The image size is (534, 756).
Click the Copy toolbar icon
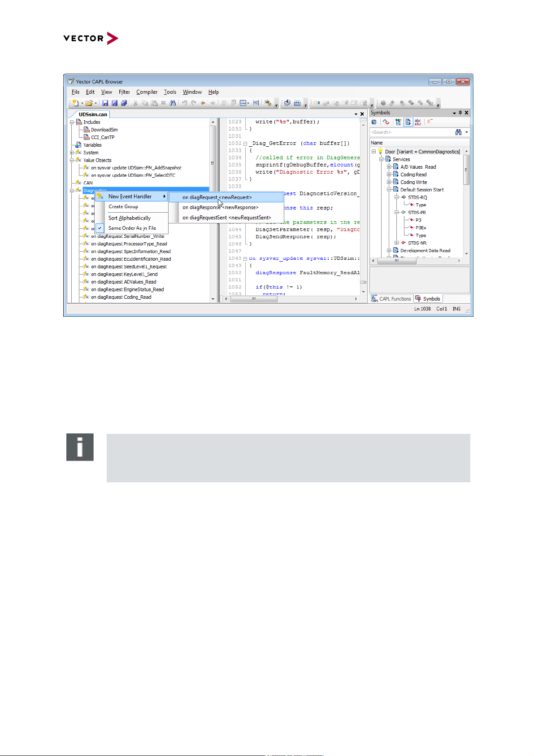(x=145, y=103)
